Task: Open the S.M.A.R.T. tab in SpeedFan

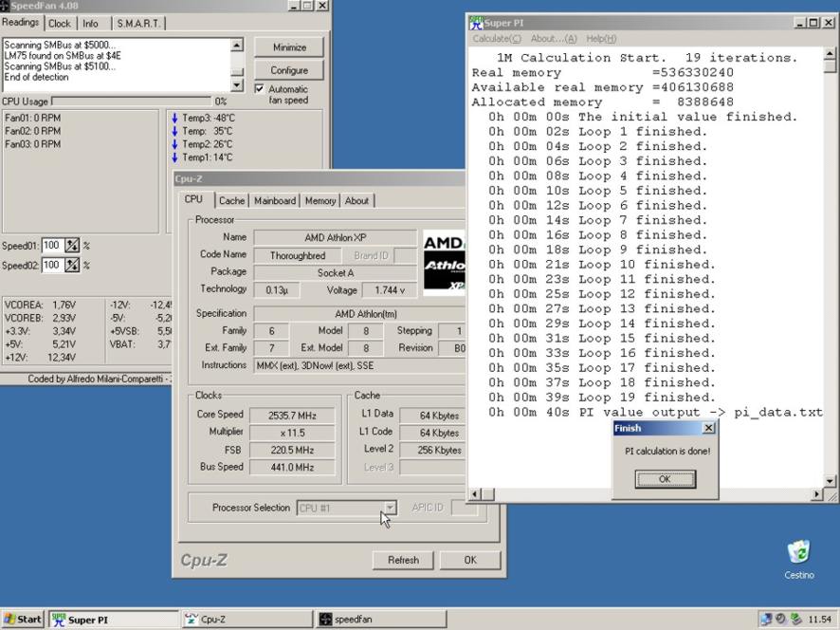Action: pyautogui.click(x=138, y=24)
